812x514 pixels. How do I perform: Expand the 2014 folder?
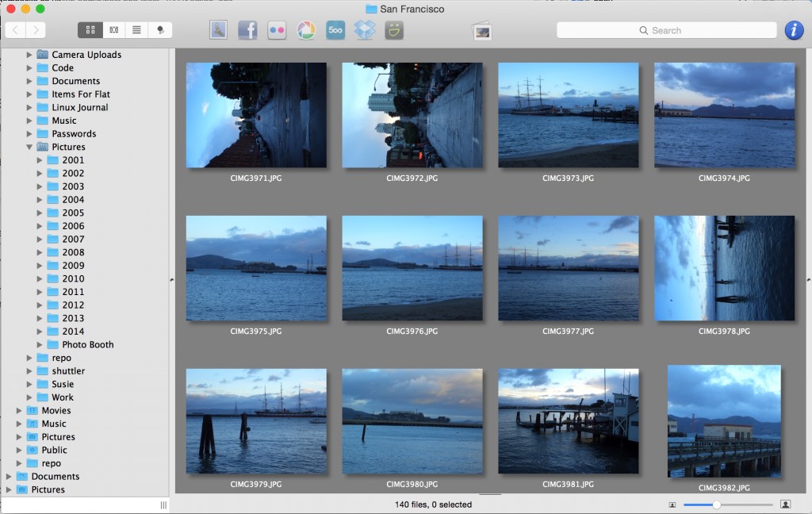coord(40,332)
